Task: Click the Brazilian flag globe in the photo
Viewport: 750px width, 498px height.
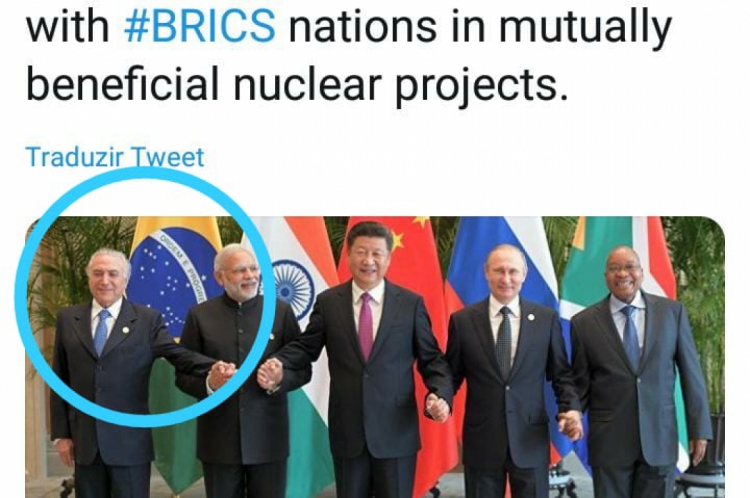Action: [172, 280]
